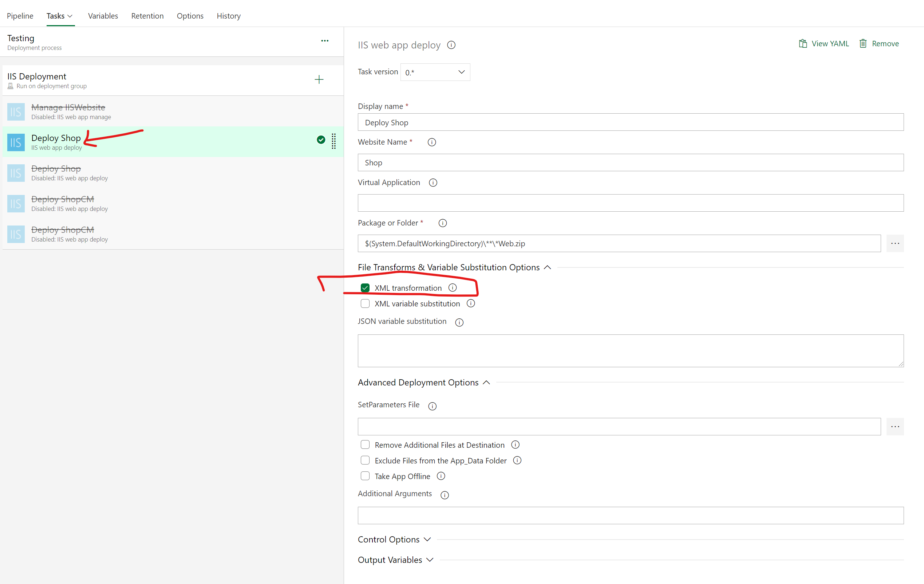
Task: Enable XML variable substitution
Action: pos(365,303)
